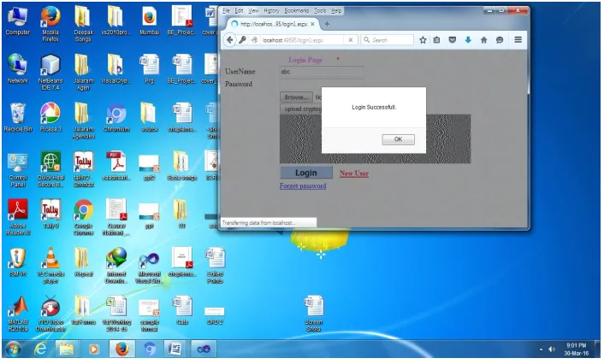This screenshot has width=604, height=364.
Task: Open the 9:01 PM clock in tray
Action: pyautogui.click(x=577, y=349)
